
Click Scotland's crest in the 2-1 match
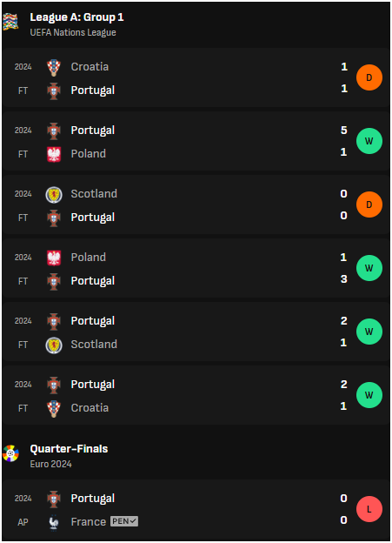point(54,345)
